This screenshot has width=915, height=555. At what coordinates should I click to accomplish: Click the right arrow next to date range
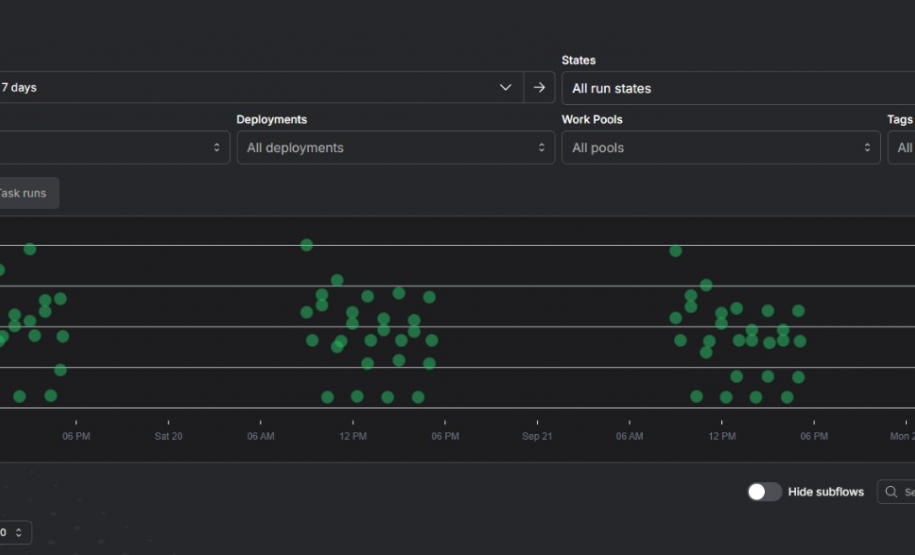coord(539,87)
